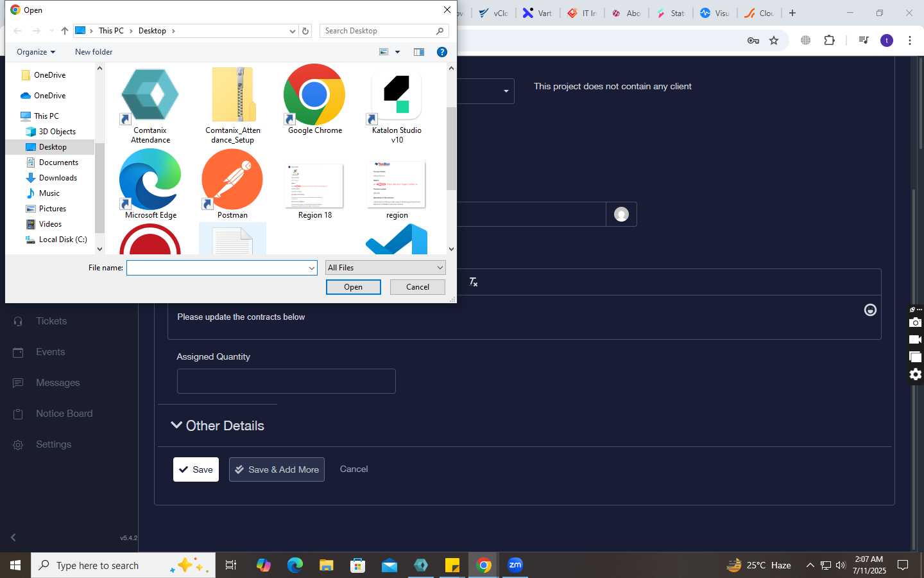924x578 pixels.
Task: Click the dialog Help question mark icon
Action: (442, 52)
